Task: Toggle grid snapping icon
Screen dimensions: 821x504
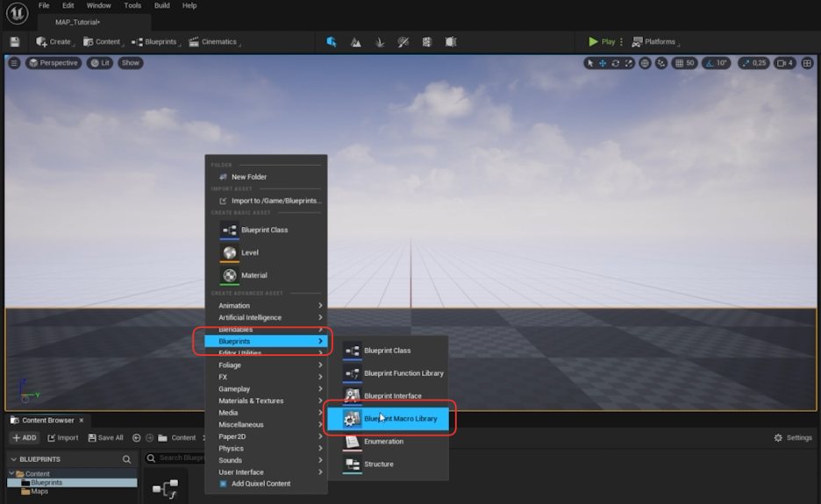Action: (679, 63)
